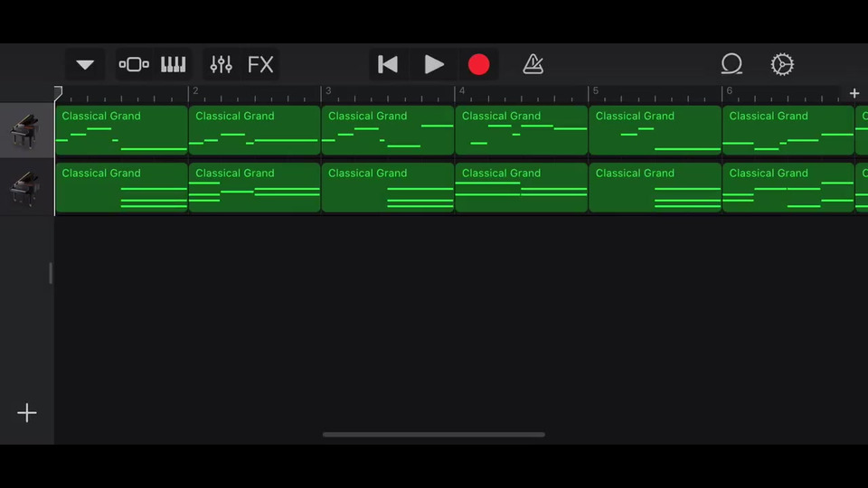Screen dimensions: 868x488
Task: Select second track region at bar 5
Action: click(x=656, y=188)
